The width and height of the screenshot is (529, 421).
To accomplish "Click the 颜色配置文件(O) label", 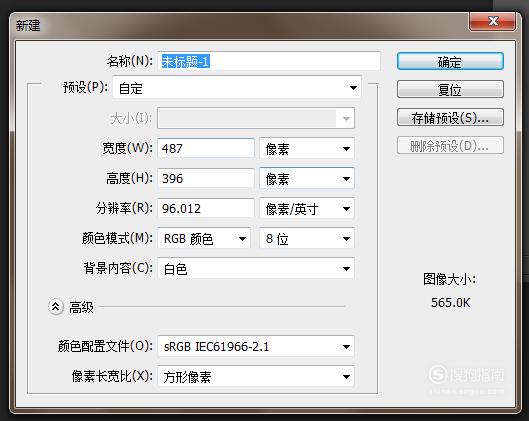I will 105,346.
